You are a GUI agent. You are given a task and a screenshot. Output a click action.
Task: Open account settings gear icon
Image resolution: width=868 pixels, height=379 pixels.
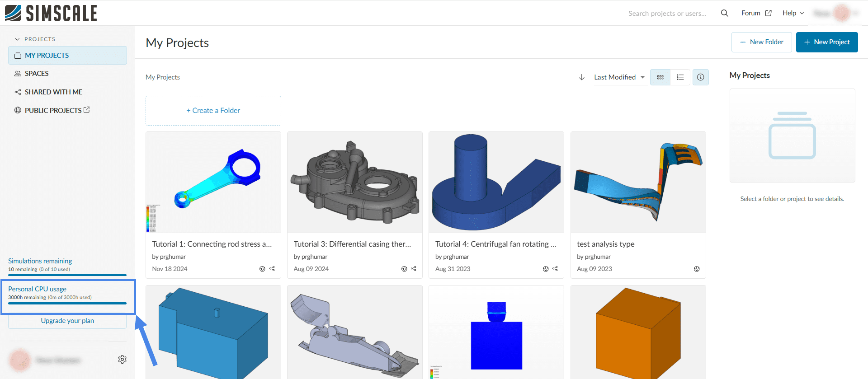(x=122, y=360)
